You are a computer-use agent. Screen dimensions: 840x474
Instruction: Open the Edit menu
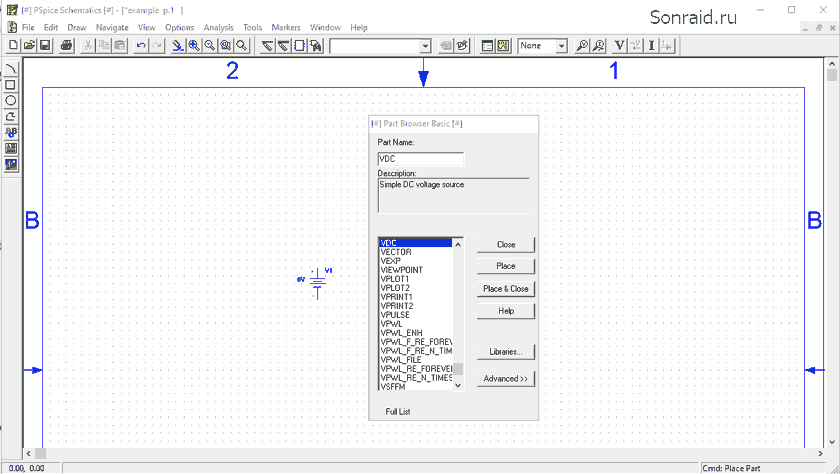click(x=51, y=27)
